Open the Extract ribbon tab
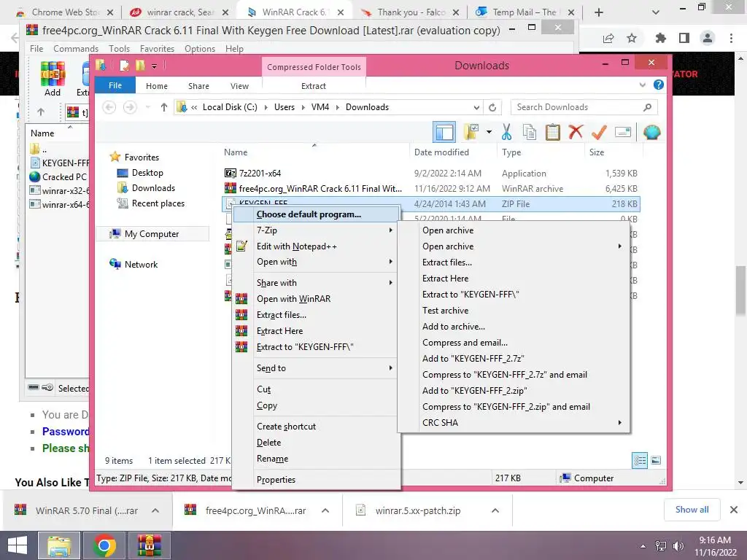Screen dimensions: 747x560 314,86
